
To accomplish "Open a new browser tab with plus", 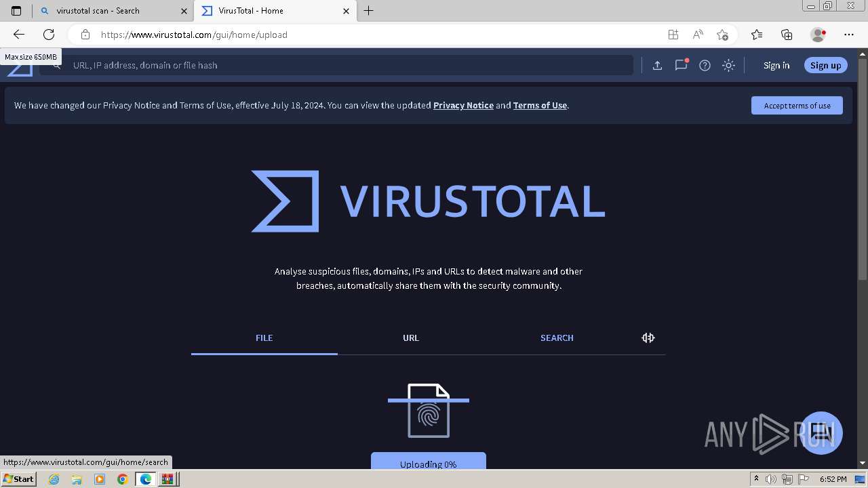I will (369, 11).
